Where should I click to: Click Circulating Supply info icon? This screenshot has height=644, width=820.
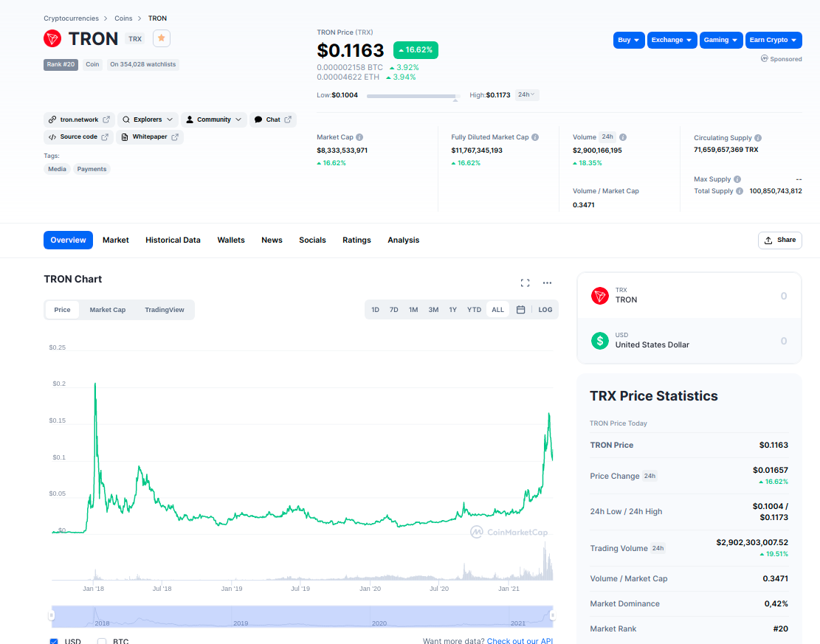(x=758, y=138)
